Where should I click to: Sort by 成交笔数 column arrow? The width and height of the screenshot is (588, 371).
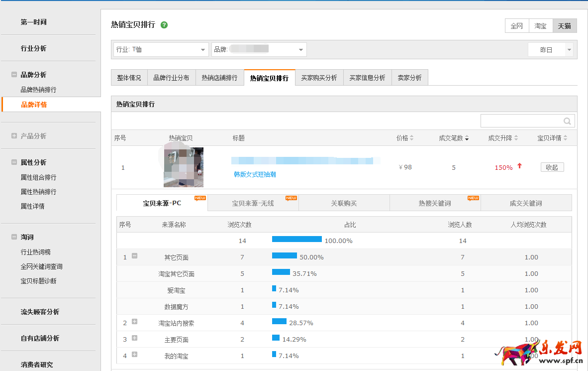(x=467, y=138)
